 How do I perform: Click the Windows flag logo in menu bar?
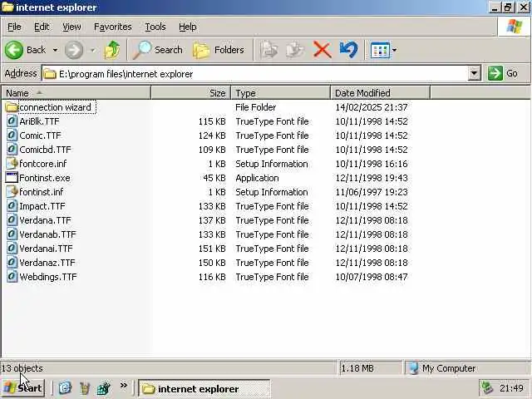[x=514, y=27]
